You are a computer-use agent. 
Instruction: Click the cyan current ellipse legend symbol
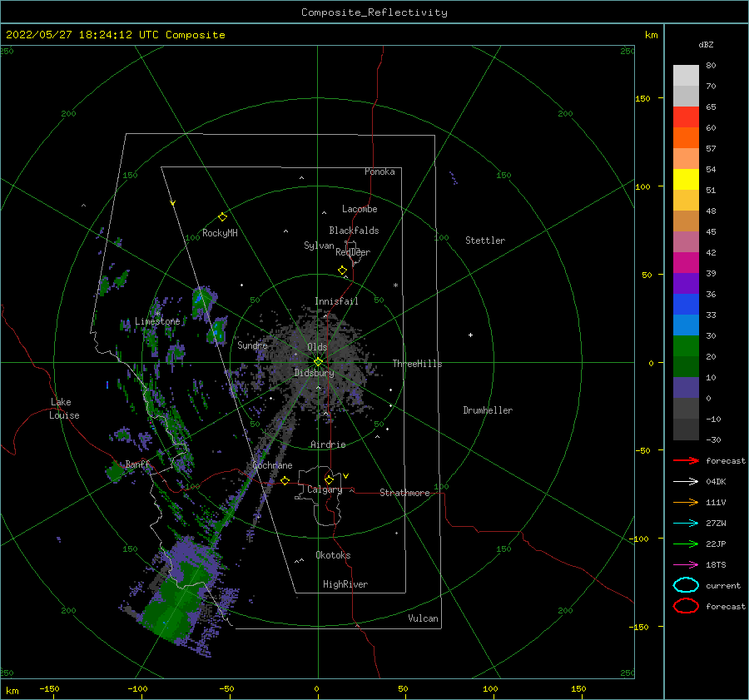pos(686,585)
